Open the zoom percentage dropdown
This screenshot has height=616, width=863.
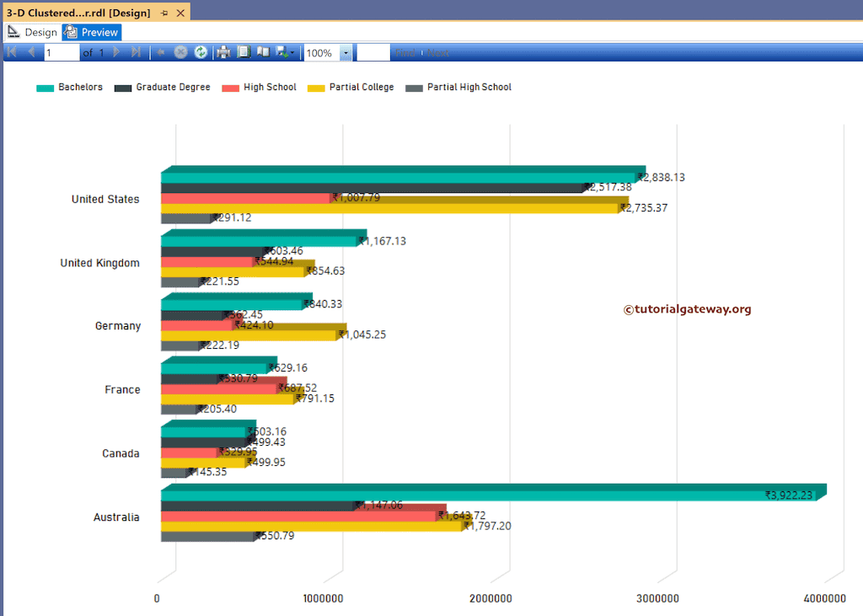[345, 51]
